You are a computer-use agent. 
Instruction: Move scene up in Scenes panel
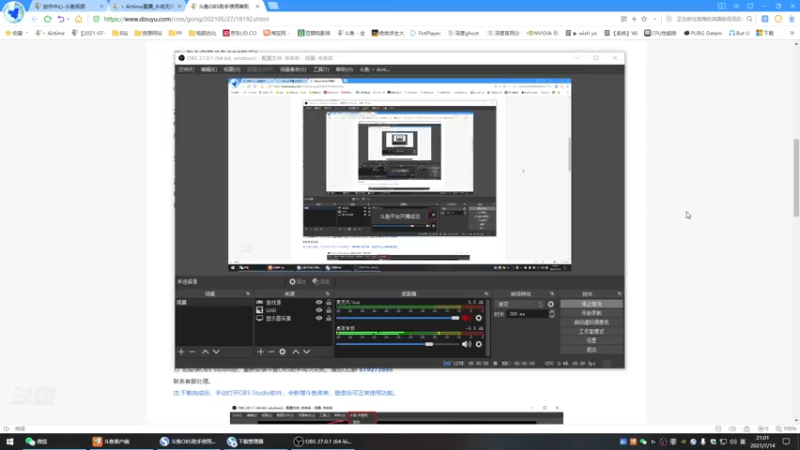(x=205, y=352)
